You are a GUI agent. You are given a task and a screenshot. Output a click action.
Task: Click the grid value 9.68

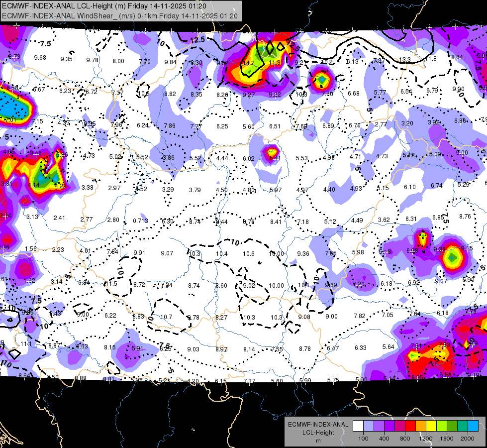click(40, 58)
